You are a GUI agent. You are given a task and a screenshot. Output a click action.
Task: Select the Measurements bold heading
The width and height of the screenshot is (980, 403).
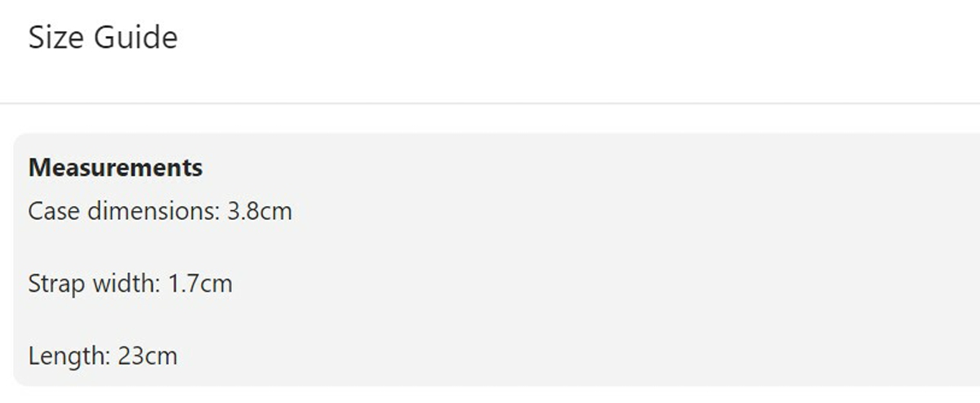tap(115, 168)
